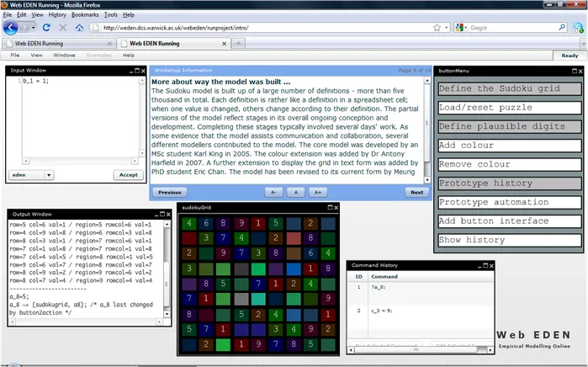Viewport: 588px width, 367px height.
Task: Open the eden language dropdown
Action: click(x=48, y=175)
